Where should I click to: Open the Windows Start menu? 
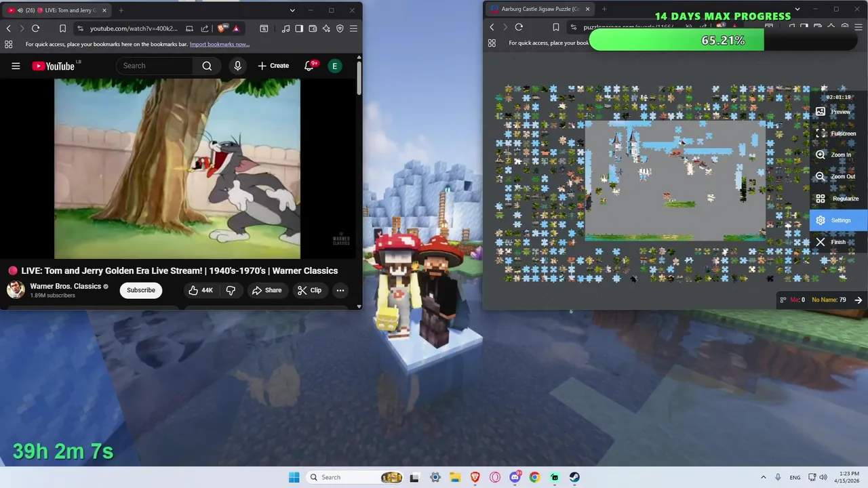(x=294, y=477)
